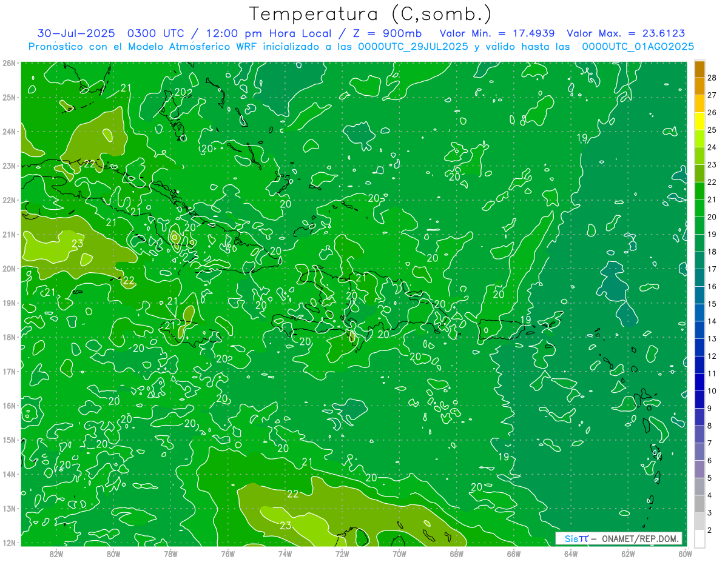Click the white bottom swatch below 2

[x=699, y=538]
